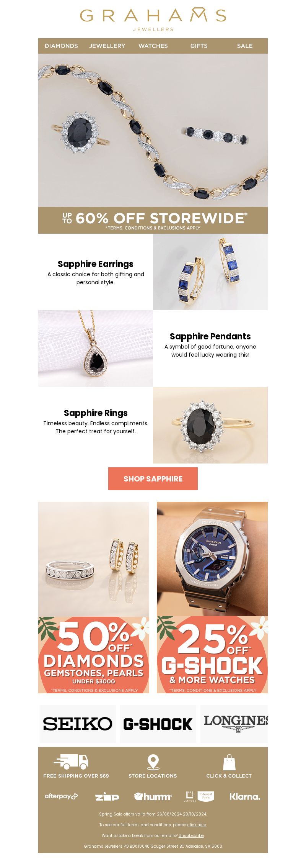Screen dimensions: 306x868
Task: Open the G-Shock brand logo tile
Action: point(158,724)
